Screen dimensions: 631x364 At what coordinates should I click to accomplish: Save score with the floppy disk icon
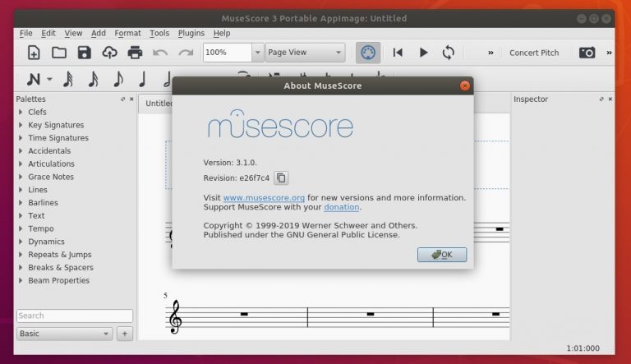click(x=84, y=53)
